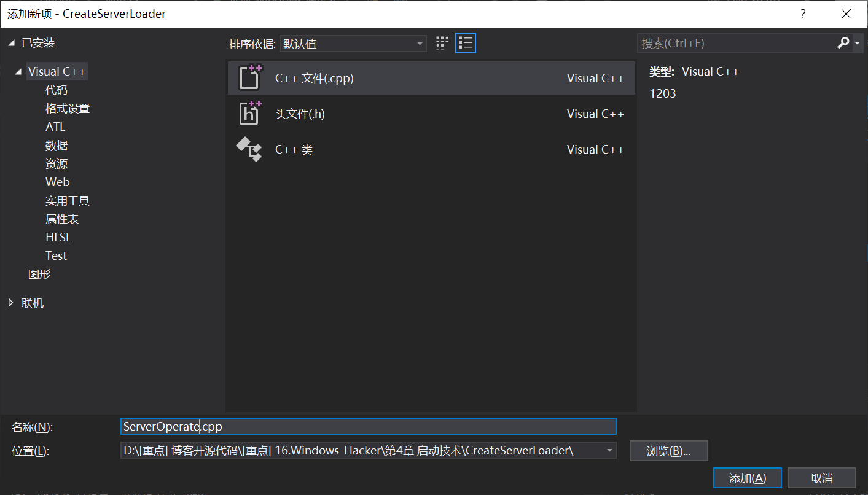Open the 位置 path dropdown arrow
This screenshot has height=495, width=868.
coord(609,450)
